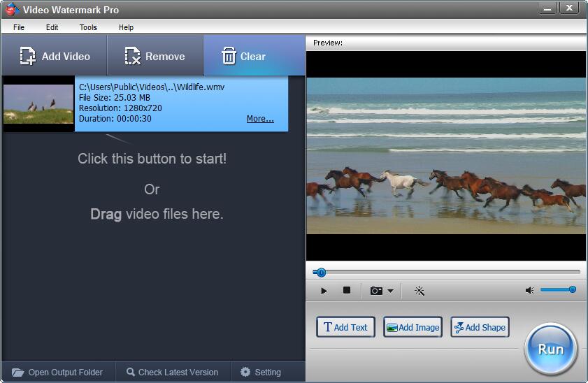The image size is (588, 383).
Task: Select the Resolution: 1280x720 text
Action: coord(120,108)
